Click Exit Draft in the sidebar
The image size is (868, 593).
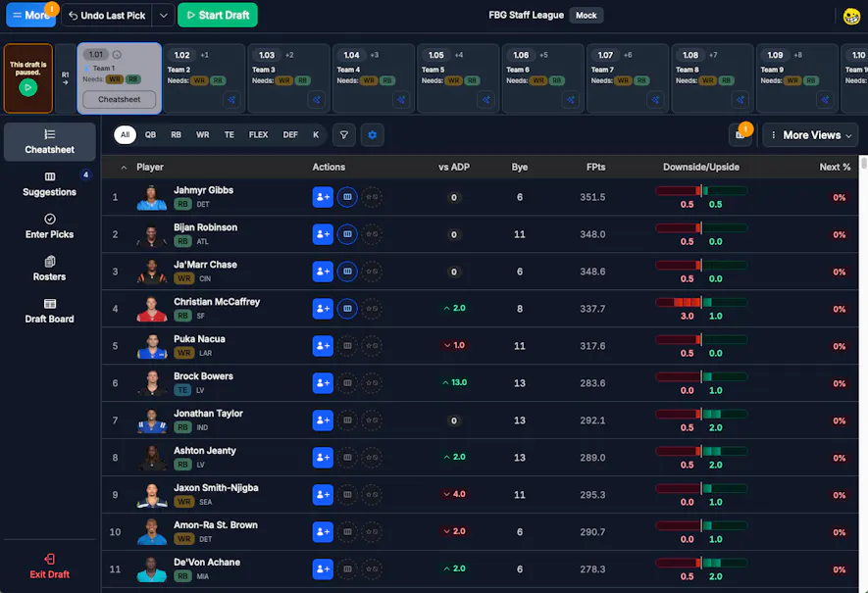50,567
